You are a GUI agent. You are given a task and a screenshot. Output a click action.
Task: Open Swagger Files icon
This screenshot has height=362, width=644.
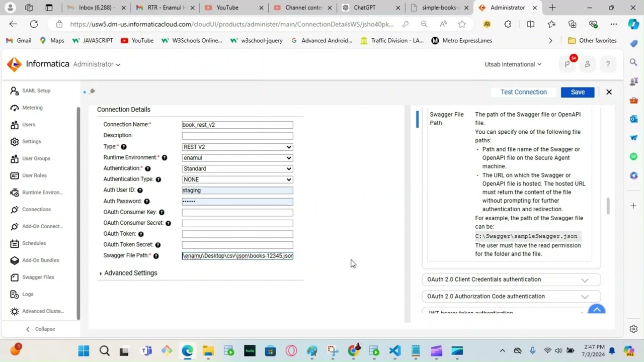tap(15, 277)
